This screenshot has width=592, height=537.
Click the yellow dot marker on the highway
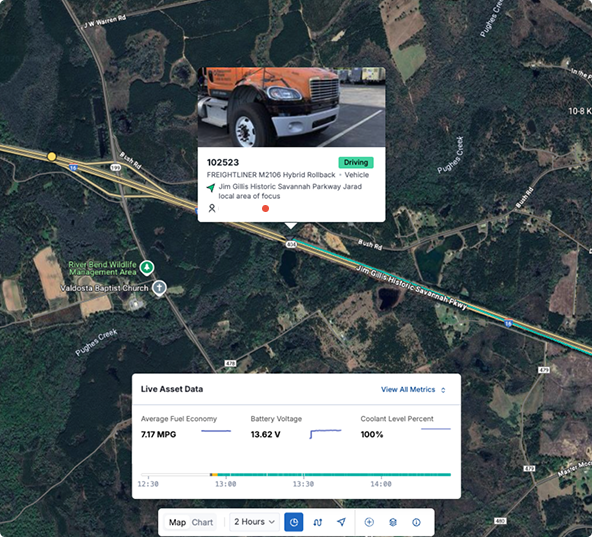[52, 156]
